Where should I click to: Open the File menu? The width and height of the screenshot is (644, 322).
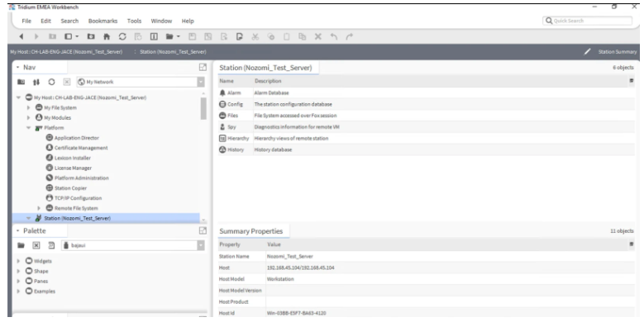click(26, 21)
